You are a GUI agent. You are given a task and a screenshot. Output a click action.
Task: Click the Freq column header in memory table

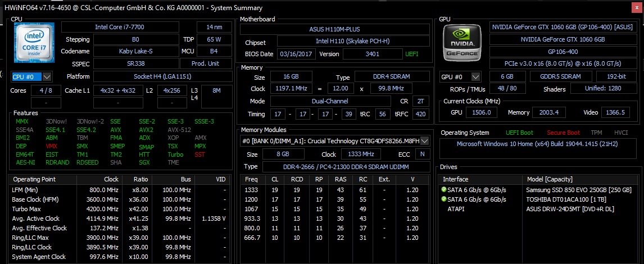(x=252, y=179)
